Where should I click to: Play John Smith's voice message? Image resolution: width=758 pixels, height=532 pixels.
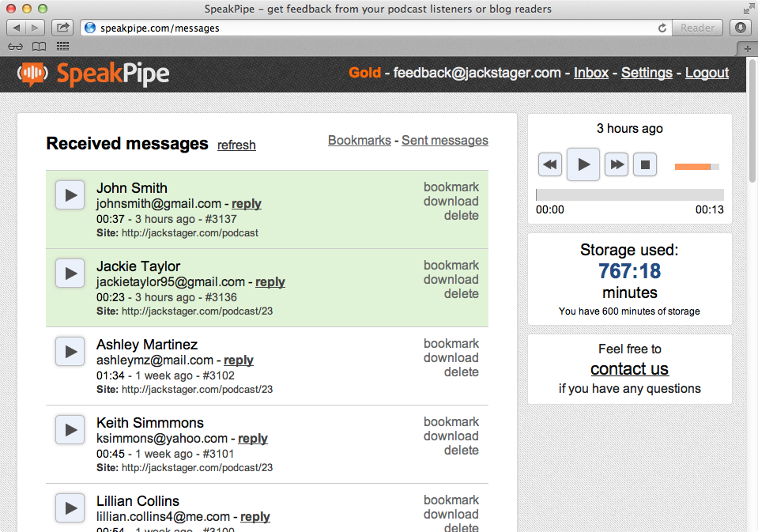(70, 195)
